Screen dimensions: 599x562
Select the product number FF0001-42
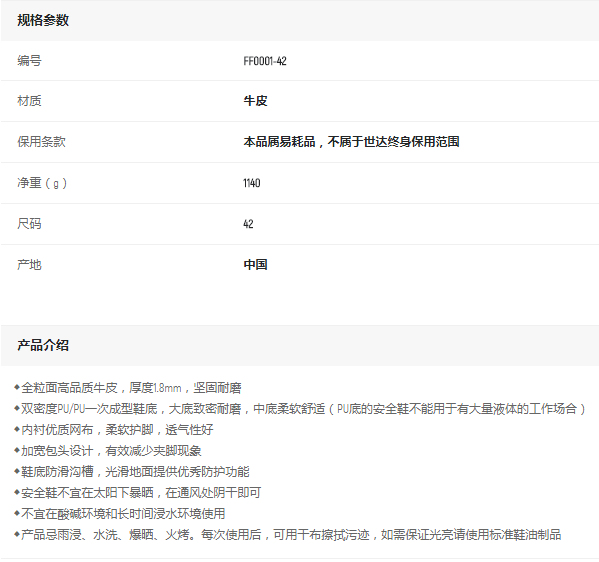265,61
